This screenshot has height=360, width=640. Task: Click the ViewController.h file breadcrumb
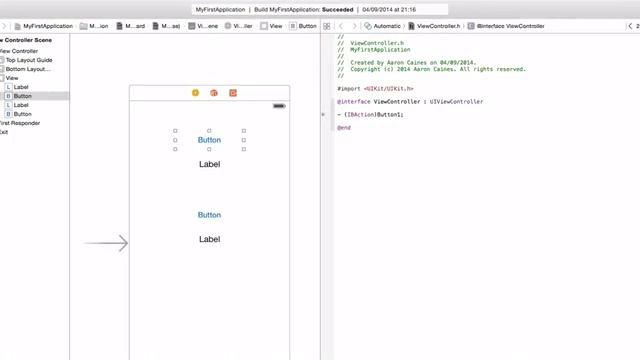[x=434, y=26]
